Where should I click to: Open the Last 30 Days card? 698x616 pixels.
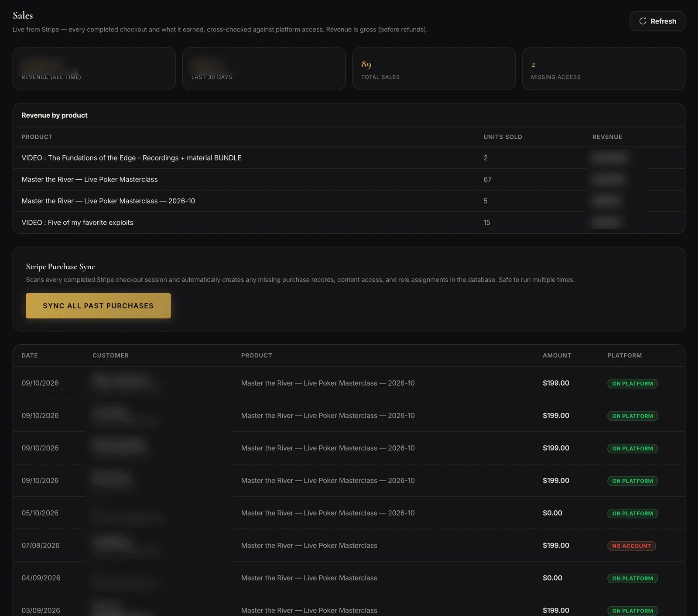[x=264, y=68]
